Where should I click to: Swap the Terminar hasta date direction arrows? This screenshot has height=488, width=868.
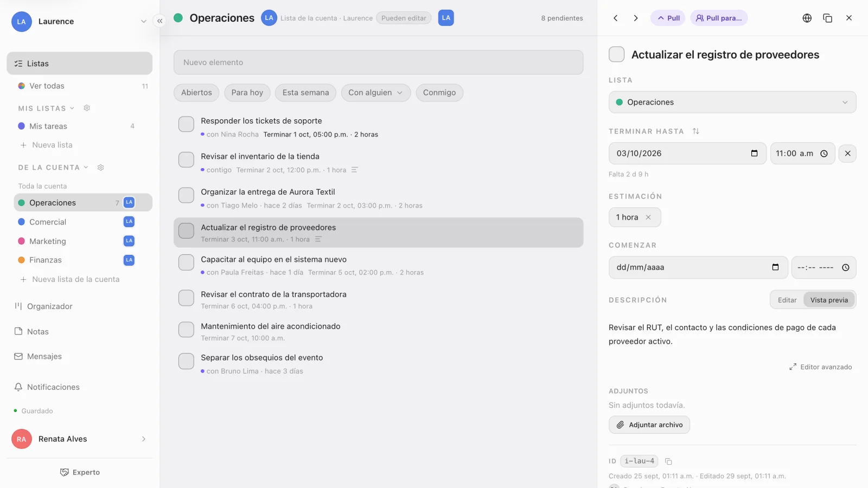[696, 131]
